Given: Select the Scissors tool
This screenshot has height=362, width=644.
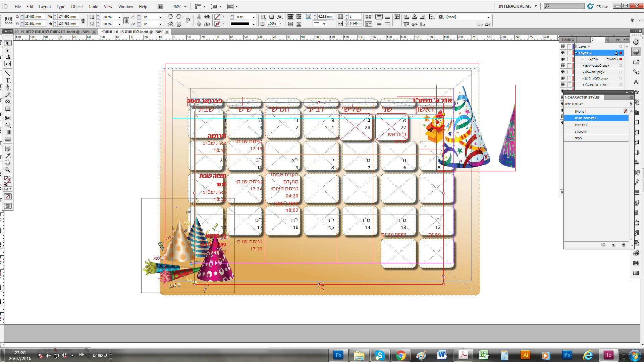Looking at the screenshot, I should [8, 118].
